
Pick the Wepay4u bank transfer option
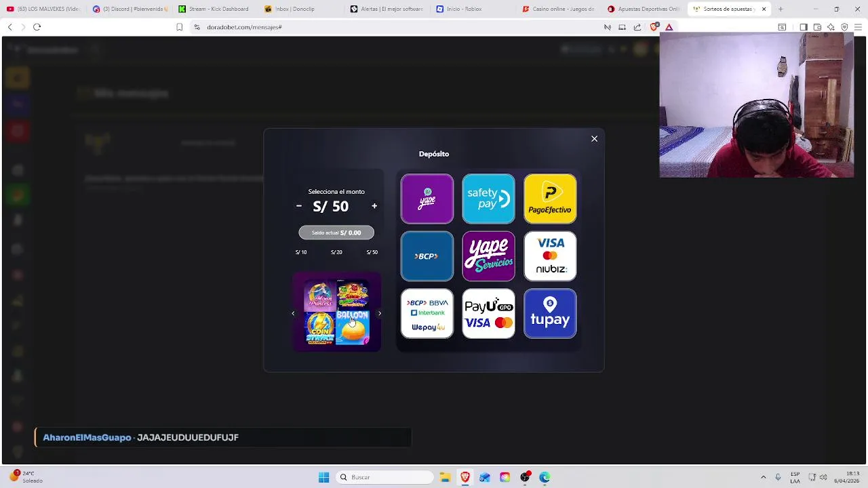coord(427,314)
